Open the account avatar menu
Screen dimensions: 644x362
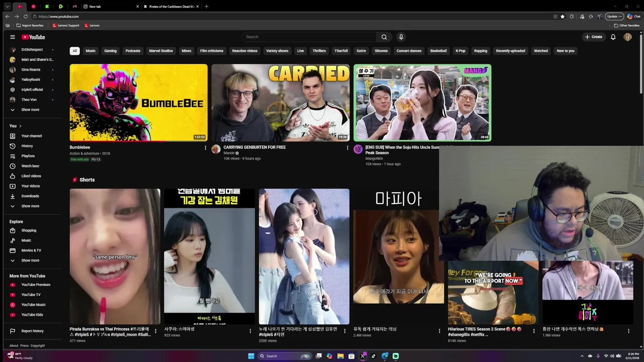point(627,37)
